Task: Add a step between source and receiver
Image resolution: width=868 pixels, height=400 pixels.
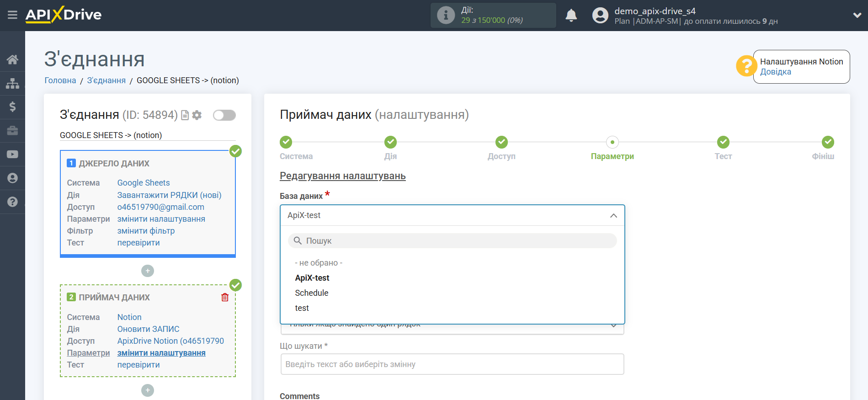Action: 148,271
